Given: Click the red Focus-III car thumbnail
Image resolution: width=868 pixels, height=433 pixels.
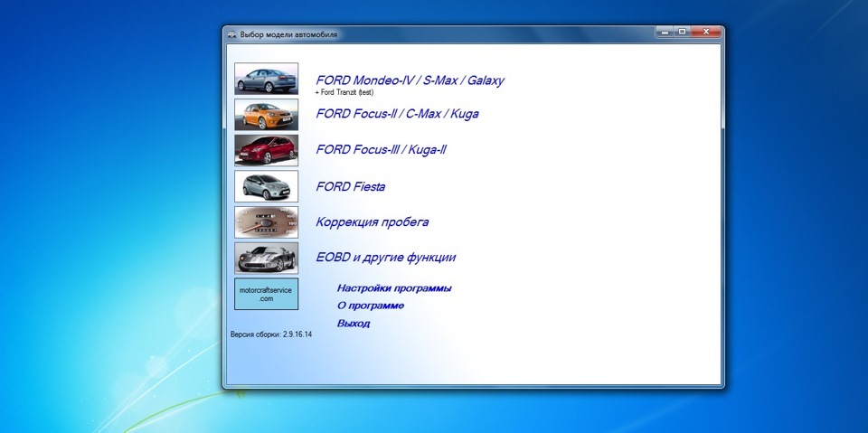Looking at the screenshot, I should coord(266,150).
